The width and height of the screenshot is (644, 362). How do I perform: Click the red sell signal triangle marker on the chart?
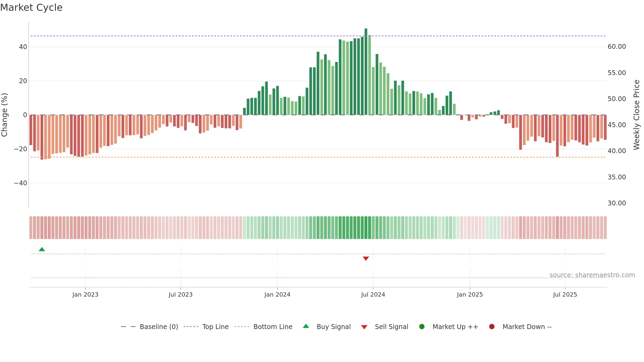point(366,258)
